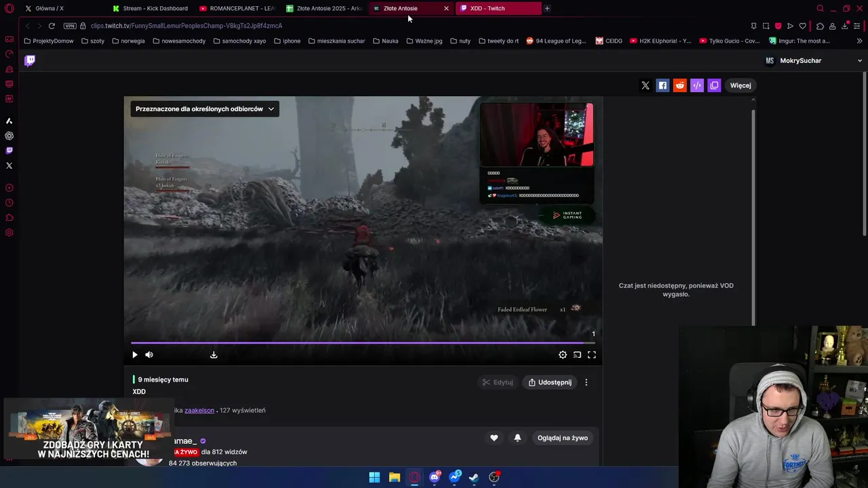Screen dimensions: 868x488
Task: Share the clip on X
Action: 646,85
